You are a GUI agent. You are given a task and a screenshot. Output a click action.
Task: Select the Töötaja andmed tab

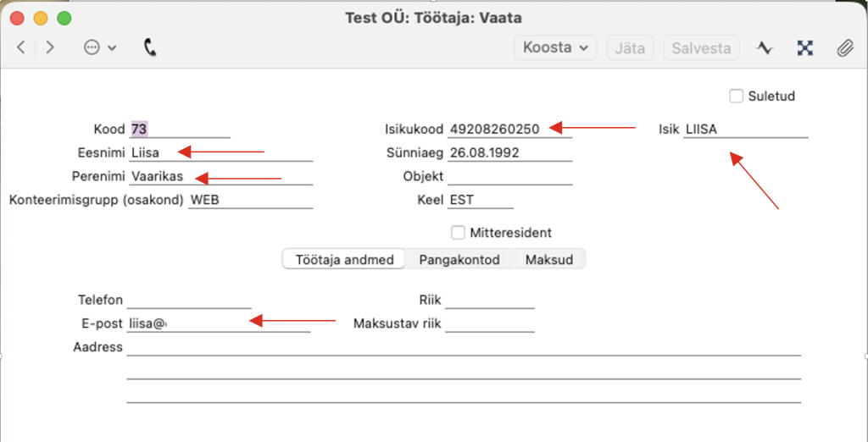tap(344, 260)
